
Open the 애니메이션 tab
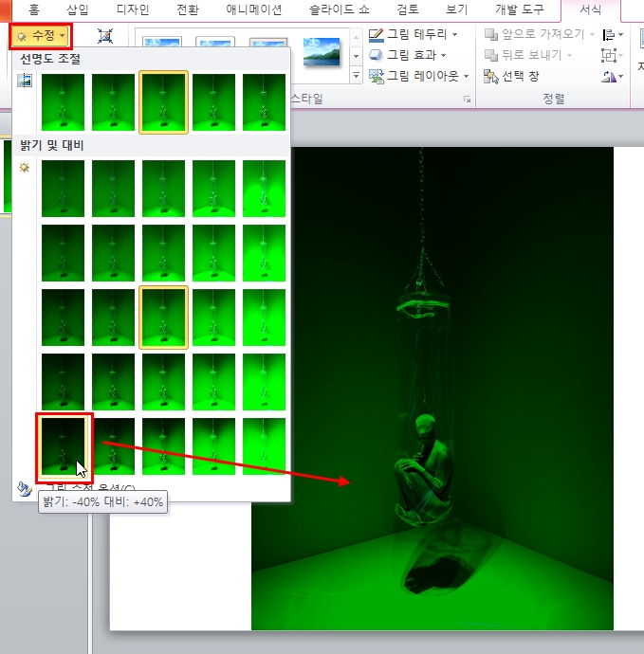click(254, 9)
